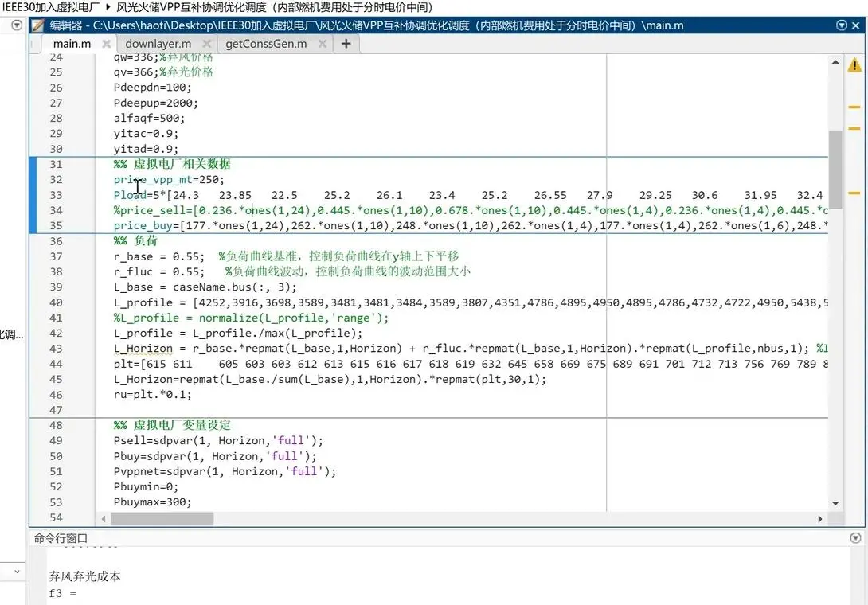Click IEEE30加入虚拟电厂 in address path
This screenshot has height=605, width=868.
pyautogui.click(x=51, y=7)
